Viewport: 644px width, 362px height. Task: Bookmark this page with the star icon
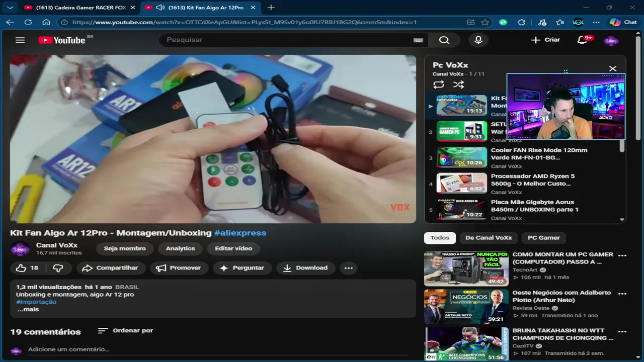coord(485,22)
